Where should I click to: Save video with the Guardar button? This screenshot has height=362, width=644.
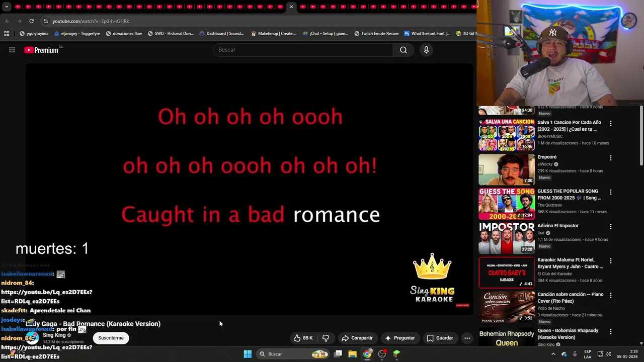click(x=440, y=338)
